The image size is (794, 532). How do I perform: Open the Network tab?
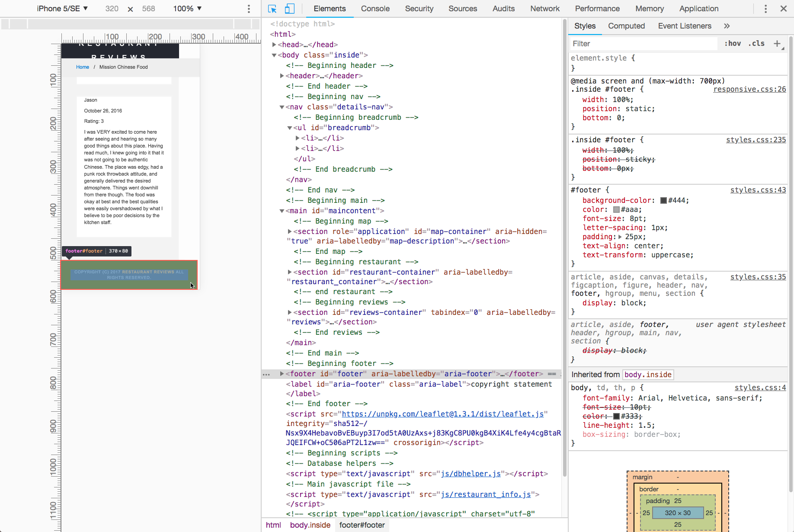click(545, 9)
